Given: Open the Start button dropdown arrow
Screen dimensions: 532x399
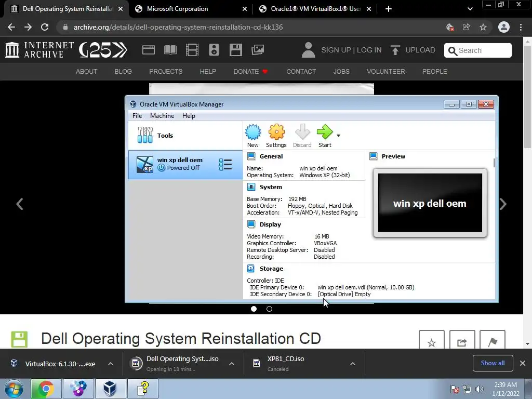Looking at the screenshot, I should point(338,136).
